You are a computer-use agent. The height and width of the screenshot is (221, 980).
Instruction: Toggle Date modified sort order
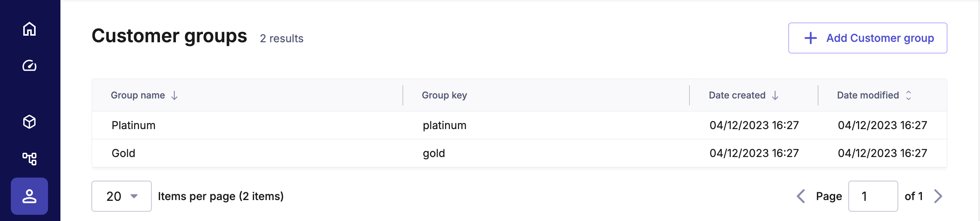(x=908, y=95)
